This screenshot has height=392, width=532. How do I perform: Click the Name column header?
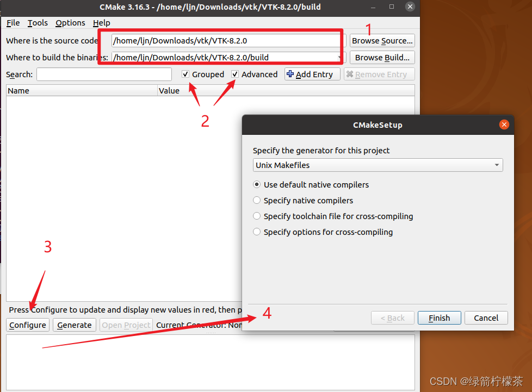[x=82, y=91]
